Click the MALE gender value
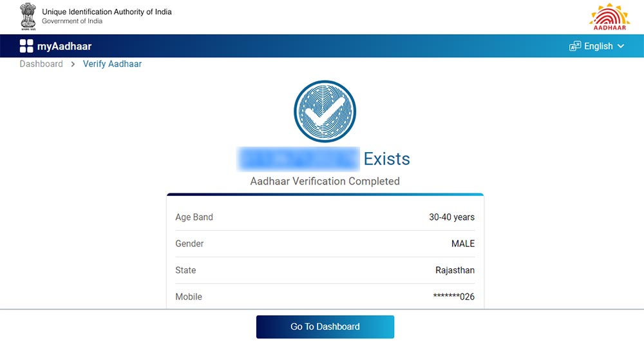The width and height of the screenshot is (644, 343). coord(462,244)
